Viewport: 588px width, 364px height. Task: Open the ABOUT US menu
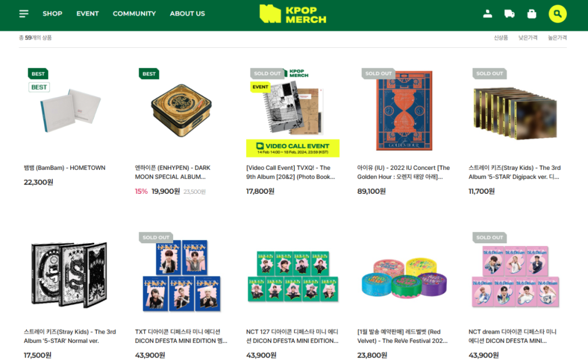(187, 14)
